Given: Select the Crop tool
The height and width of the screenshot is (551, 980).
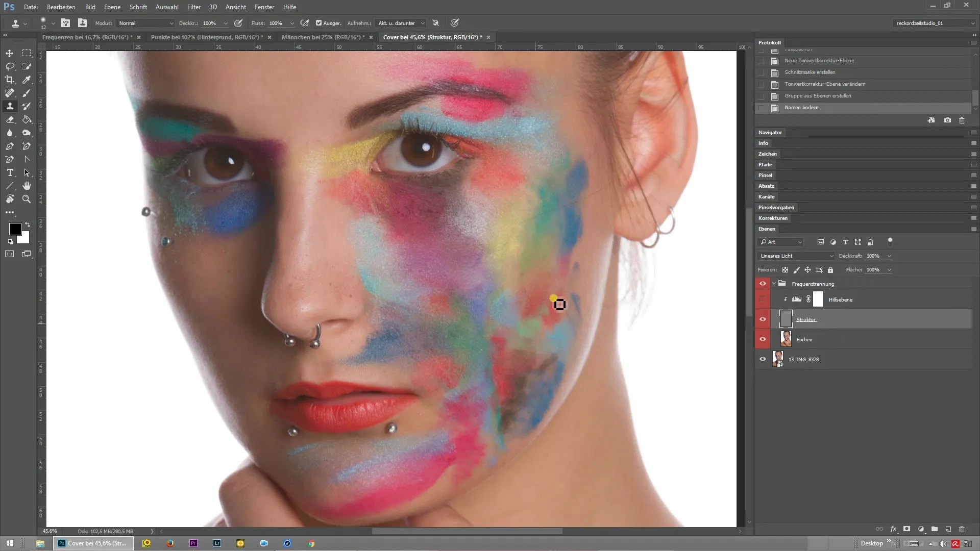Looking at the screenshot, I should [x=10, y=80].
